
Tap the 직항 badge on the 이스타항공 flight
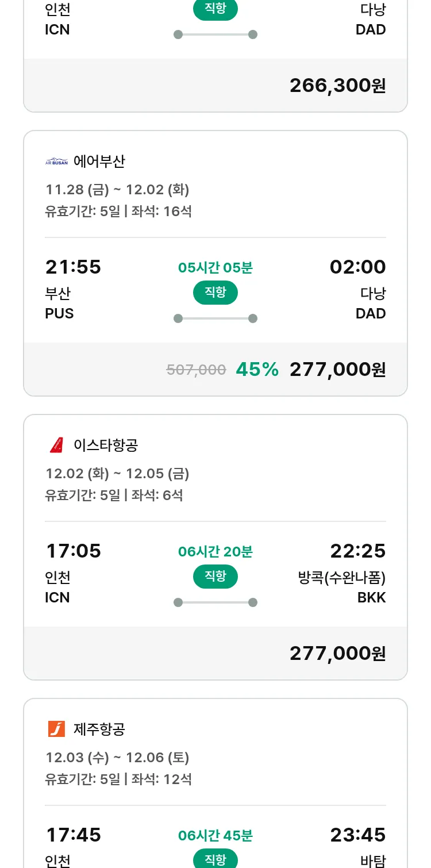click(215, 577)
